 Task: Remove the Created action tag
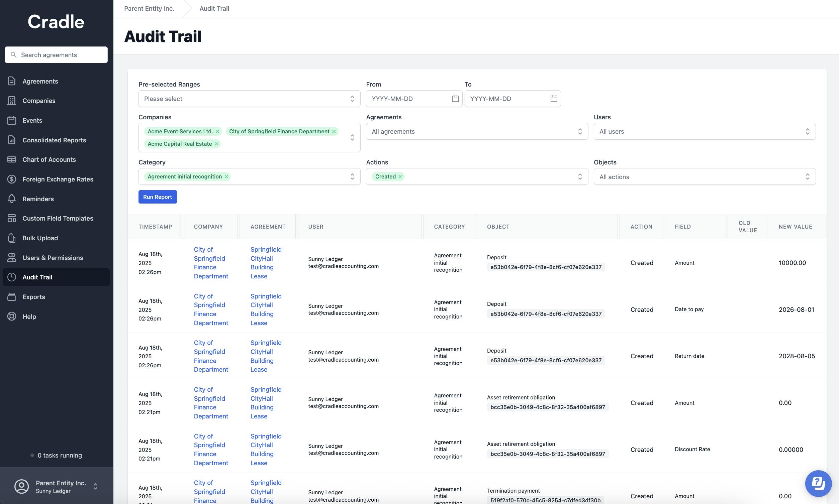point(400,176)
